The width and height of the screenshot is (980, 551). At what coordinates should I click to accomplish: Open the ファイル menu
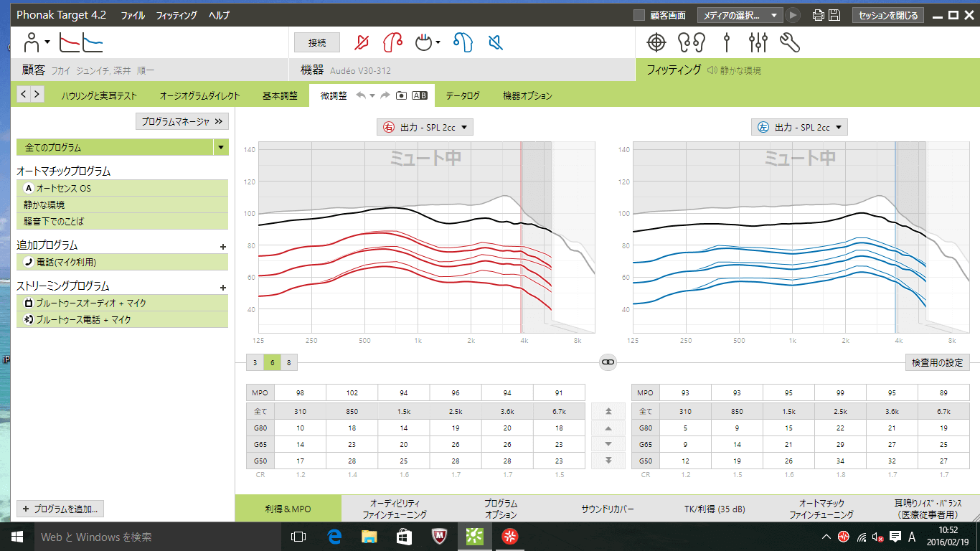tap(133, 15)
